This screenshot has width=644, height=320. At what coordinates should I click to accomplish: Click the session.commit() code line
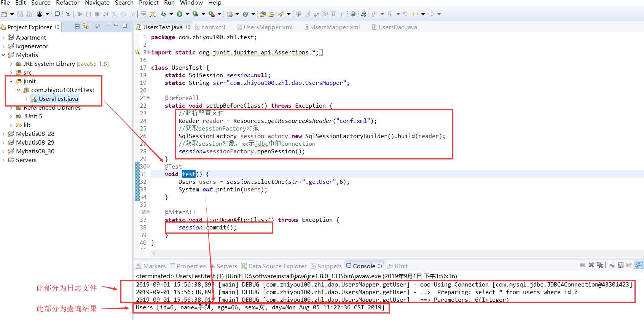pyautogui.click(x=207, y=227)
